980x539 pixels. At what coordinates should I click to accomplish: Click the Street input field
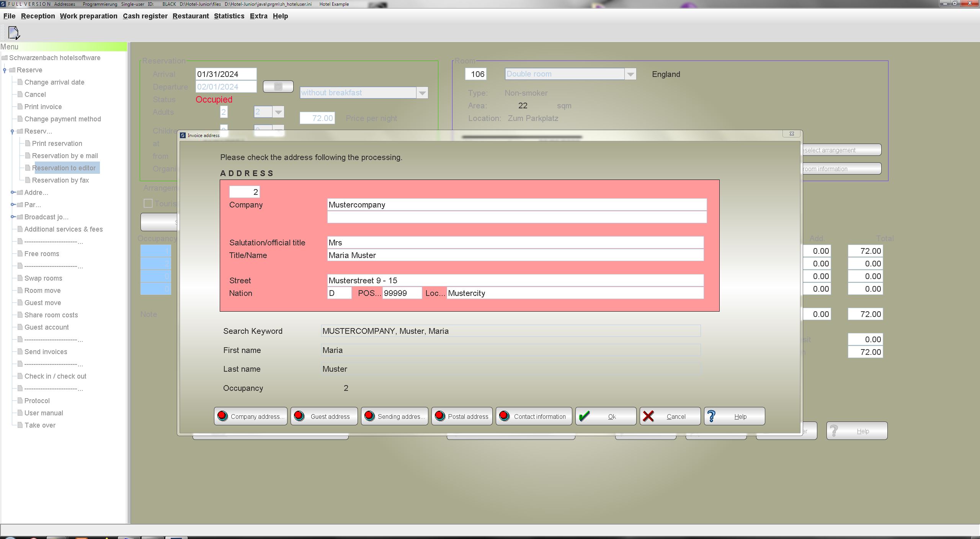coord(515,280)
